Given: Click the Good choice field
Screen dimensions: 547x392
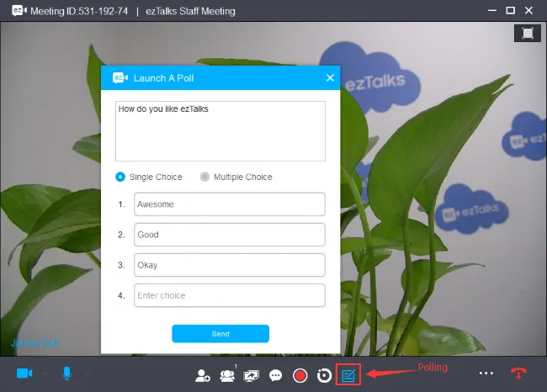Looking at the screenshot, I should coord(230,235).
